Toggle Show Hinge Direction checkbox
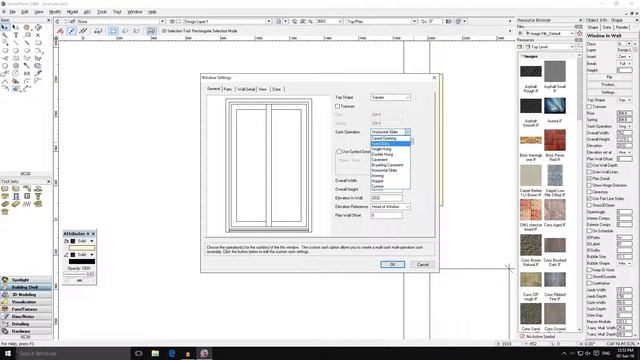The width and height of the screenshot is (640, 360). tap(589, 185)
